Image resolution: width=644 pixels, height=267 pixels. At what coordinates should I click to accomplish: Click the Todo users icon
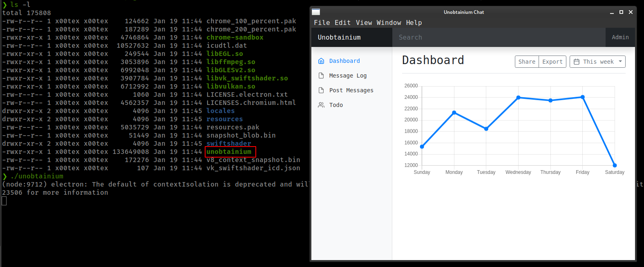coord(321,105)
